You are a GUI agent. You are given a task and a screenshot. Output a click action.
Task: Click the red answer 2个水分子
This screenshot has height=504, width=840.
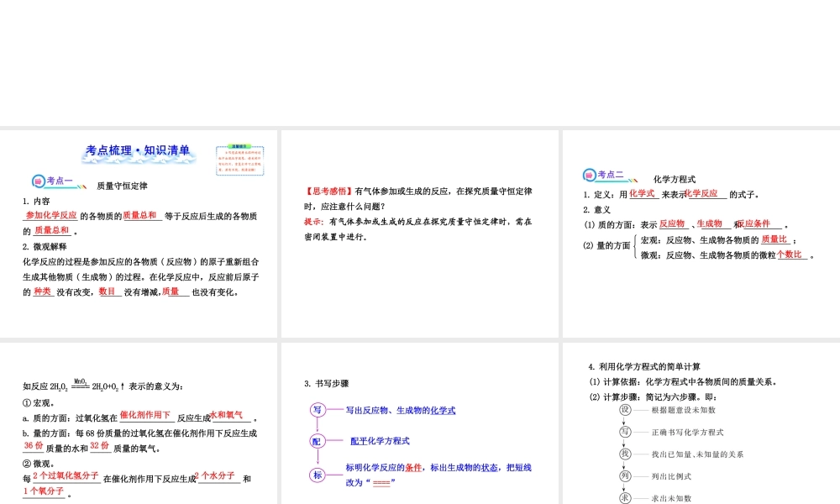(x=215, y=475)
